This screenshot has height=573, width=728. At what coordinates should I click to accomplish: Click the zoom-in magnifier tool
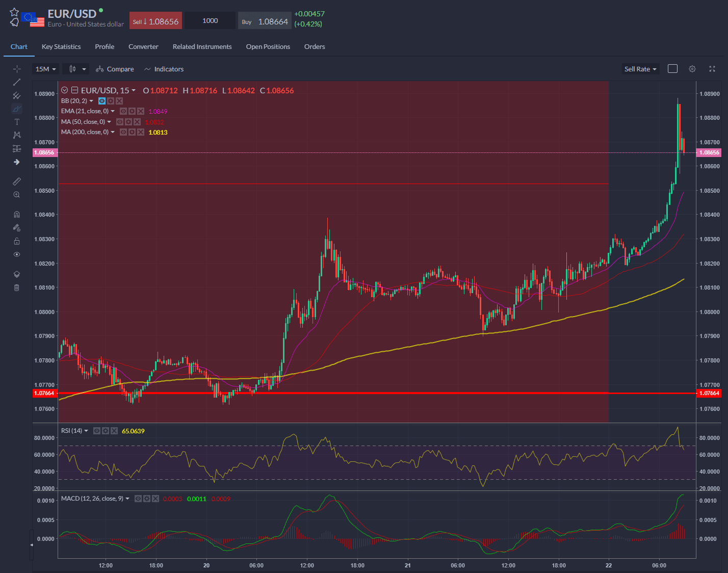[x=17, y=195]
